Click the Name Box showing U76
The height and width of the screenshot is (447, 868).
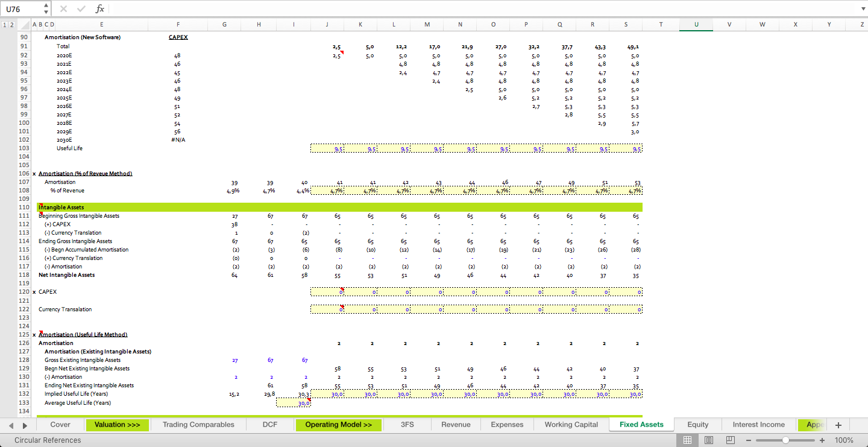(x=23, y=8)
